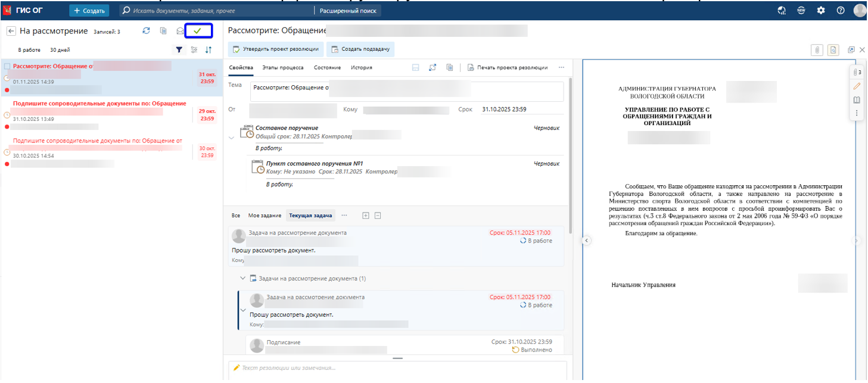Expand all tasks with the plus box
868x383 pixels.
click(x=366, y=216)
